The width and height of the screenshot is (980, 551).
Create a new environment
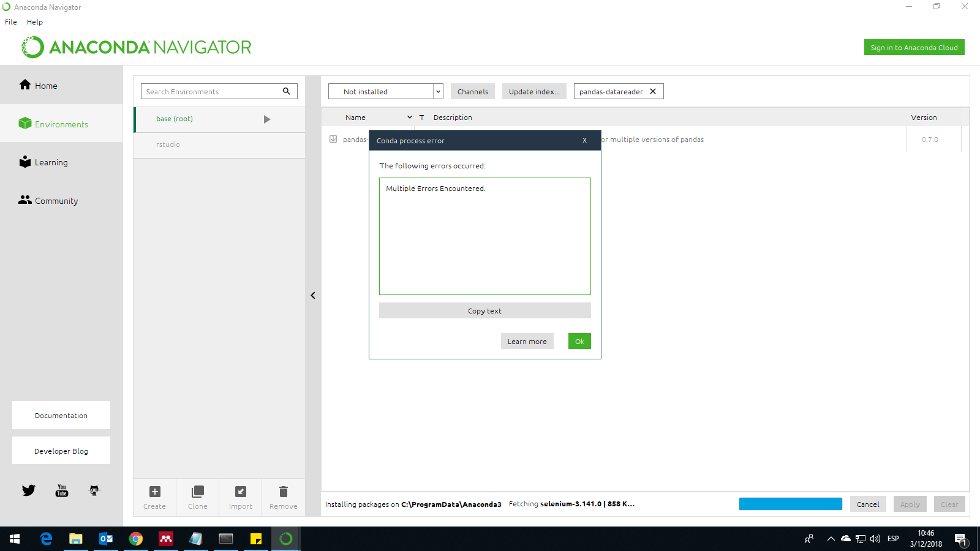pyautogui.click(x=154, y=497)
